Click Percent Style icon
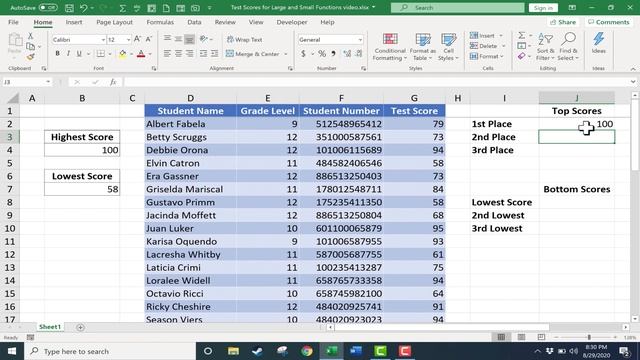The height and width of the screenshot is (360, 640). pos(322,53)
